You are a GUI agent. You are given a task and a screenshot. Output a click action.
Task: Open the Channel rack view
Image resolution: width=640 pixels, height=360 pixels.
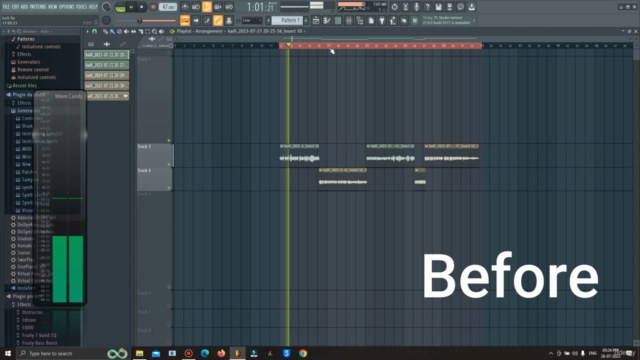(338, 20)
